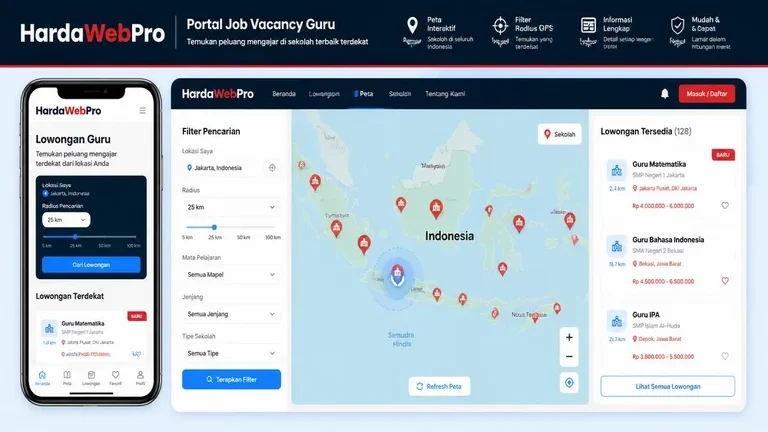
Task: Favorite the Guru Matematika listing heart icon
Action: (x=725, y=205)
